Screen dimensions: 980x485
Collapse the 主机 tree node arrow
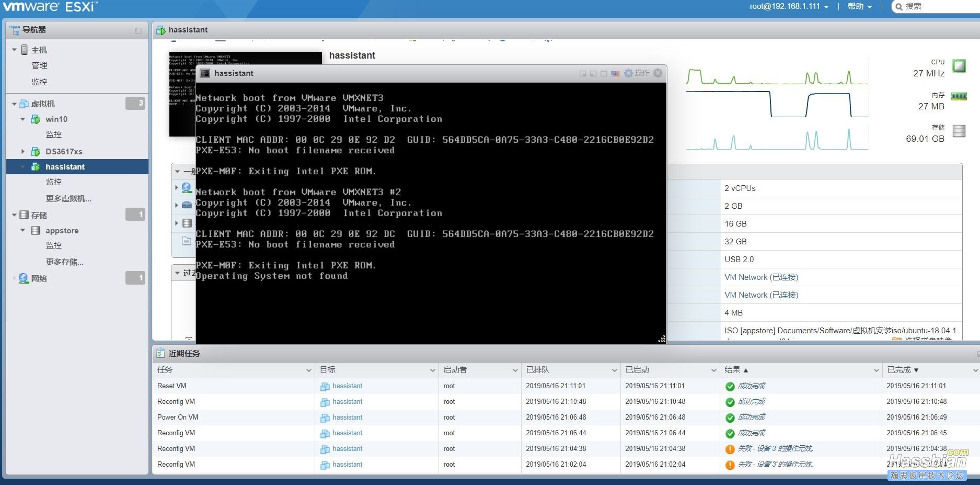[14, 50]
